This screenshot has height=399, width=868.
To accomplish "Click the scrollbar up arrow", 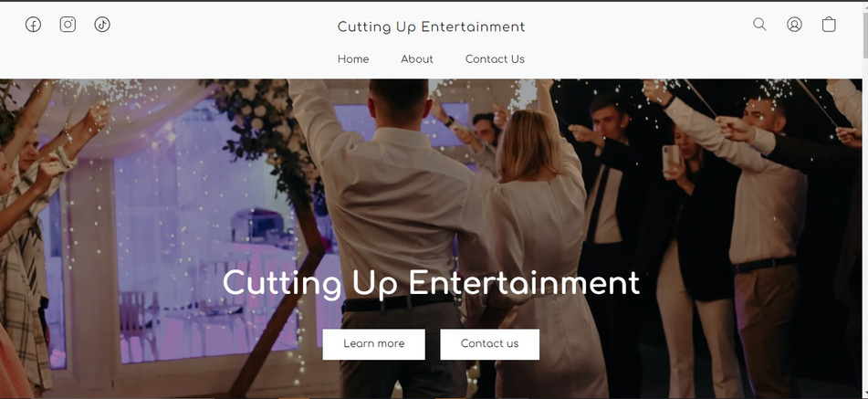I will 864,6.
